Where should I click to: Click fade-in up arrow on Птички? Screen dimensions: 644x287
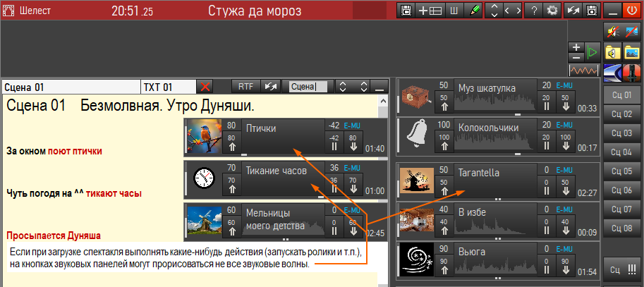coord(231,142)
